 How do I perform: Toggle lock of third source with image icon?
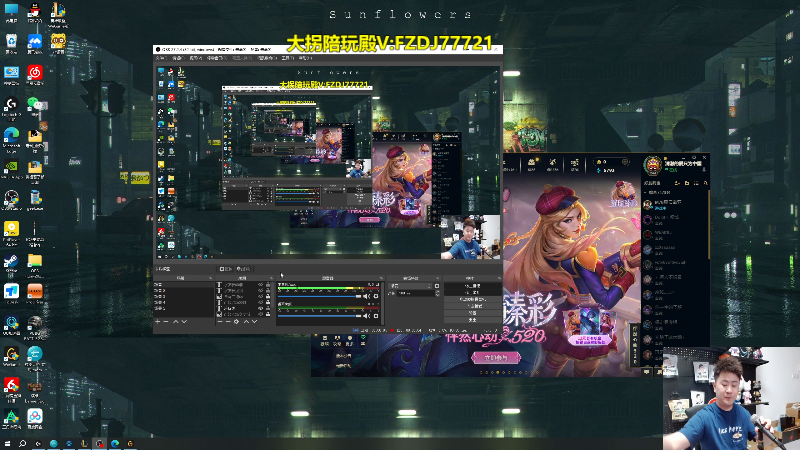268,296
